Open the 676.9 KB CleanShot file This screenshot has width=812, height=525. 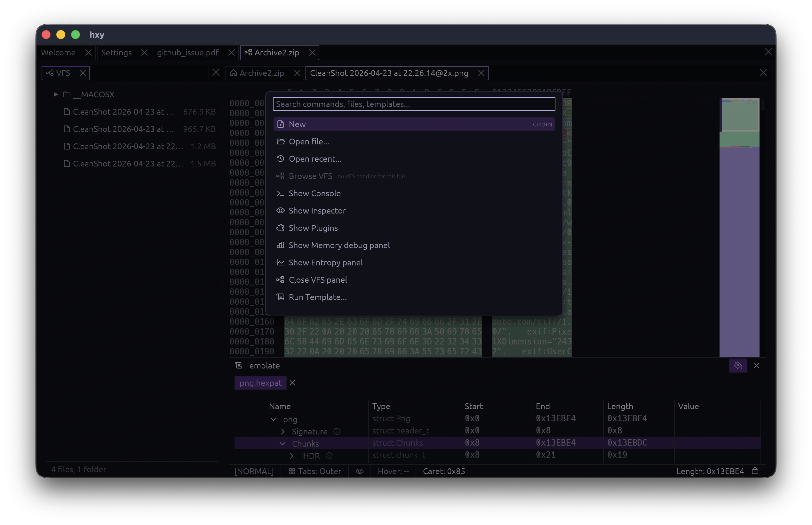click(139, 112)
